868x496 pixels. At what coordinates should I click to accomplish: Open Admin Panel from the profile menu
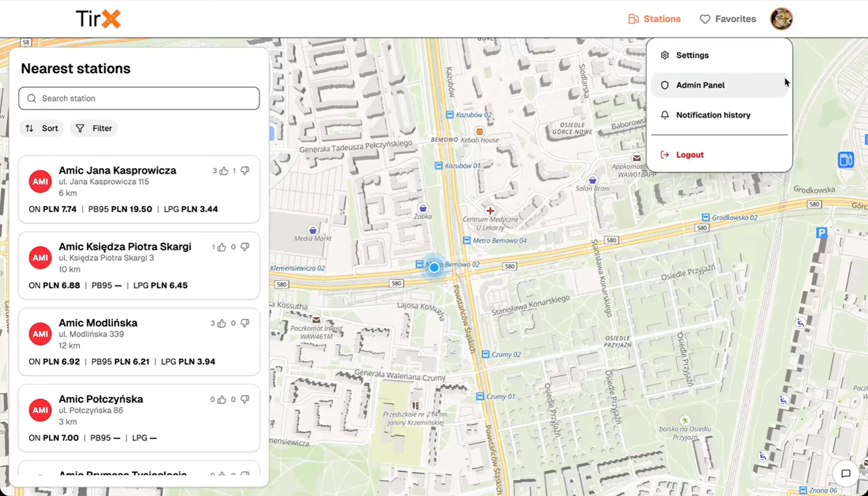click(719, 85)
